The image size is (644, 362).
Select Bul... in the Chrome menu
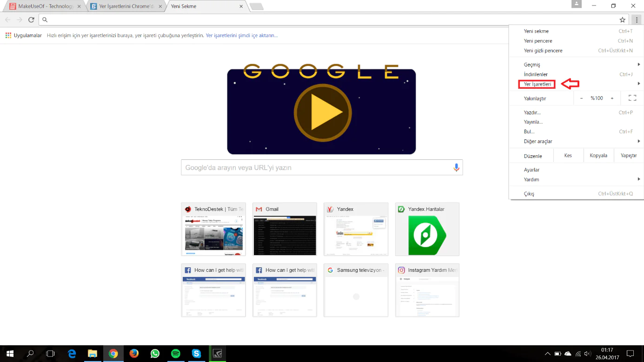click(577, 132)
